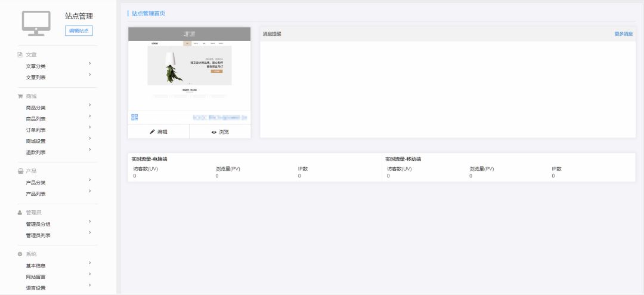This screenshot has height=295, width=644.
Task: Click the 编辑 button with pencil icon
Action: tap(159, 132)
